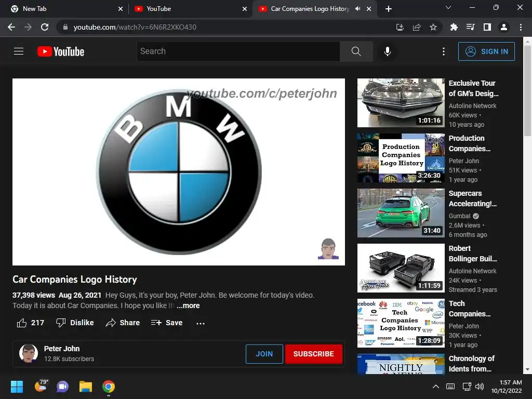
Task: Close the YouTube tab
Action: [x=245, y=9]
